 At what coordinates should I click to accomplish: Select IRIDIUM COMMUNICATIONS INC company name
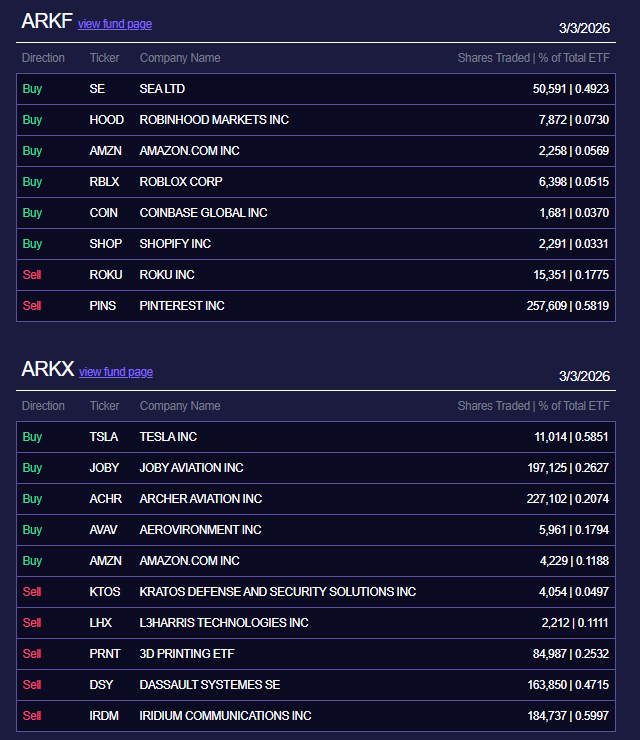(225, 716)
